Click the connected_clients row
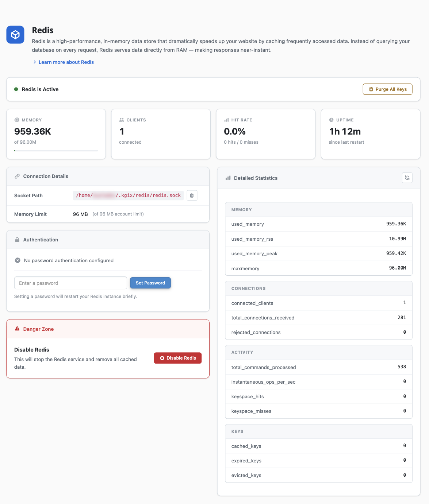Screen dimensions: 429x504 (x=319, y=303)
